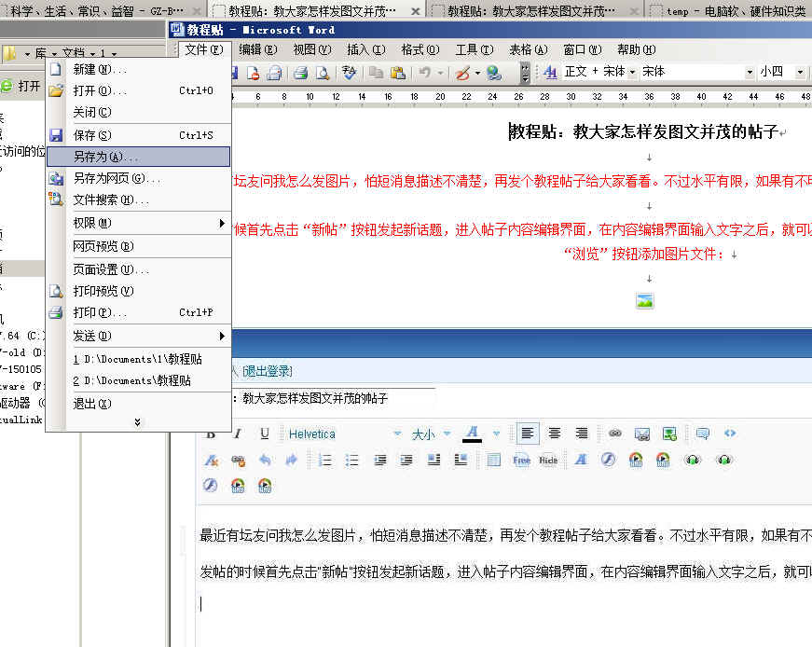Toggle center alignment in post editor
This screenshot has width=812, height=647.
click(555, 434)
